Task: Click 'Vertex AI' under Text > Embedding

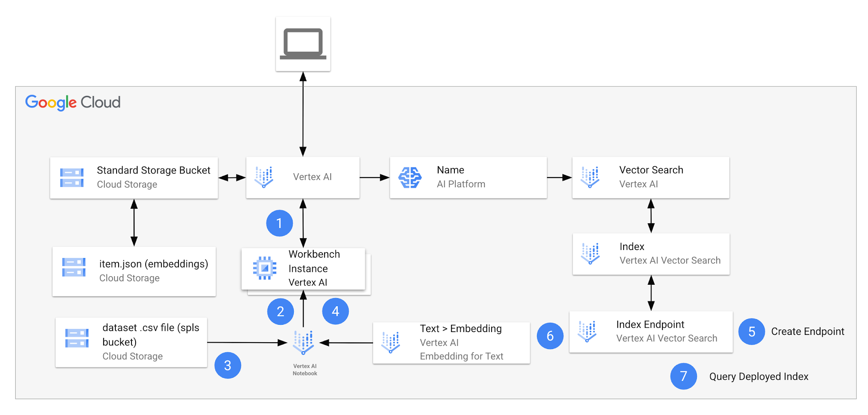Action: tap(439, 343)
